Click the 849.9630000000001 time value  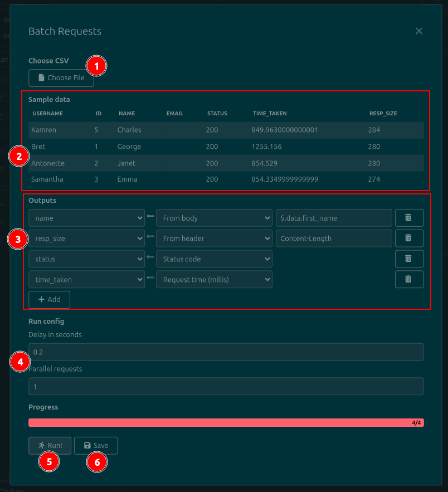pyautogui.click(x=285, y=130)
